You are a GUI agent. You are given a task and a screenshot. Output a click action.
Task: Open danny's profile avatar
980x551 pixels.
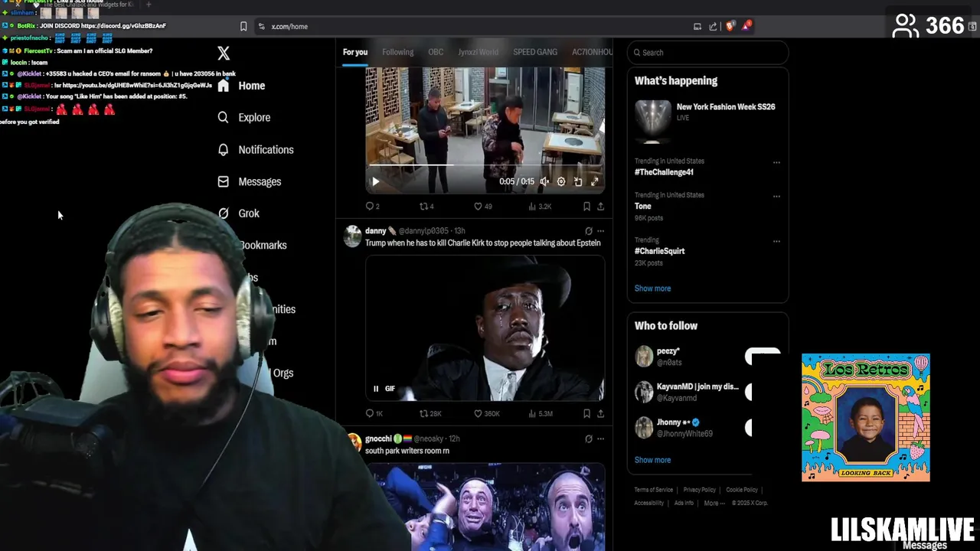[x=352, y=236]
